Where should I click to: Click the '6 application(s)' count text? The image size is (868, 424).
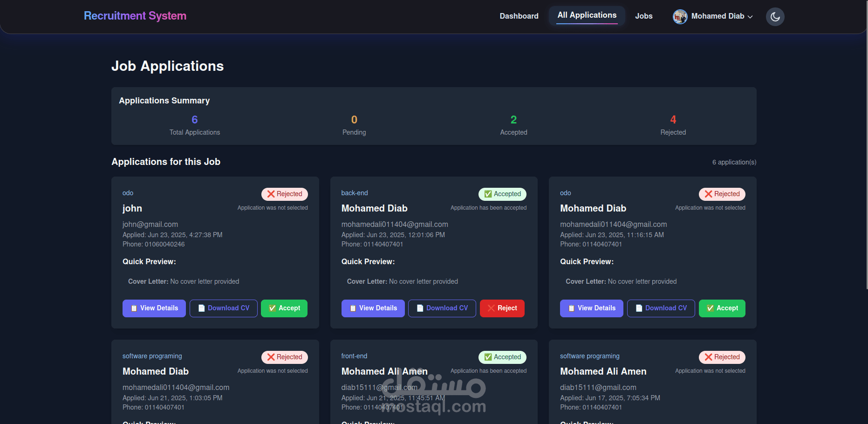[734, 162]
